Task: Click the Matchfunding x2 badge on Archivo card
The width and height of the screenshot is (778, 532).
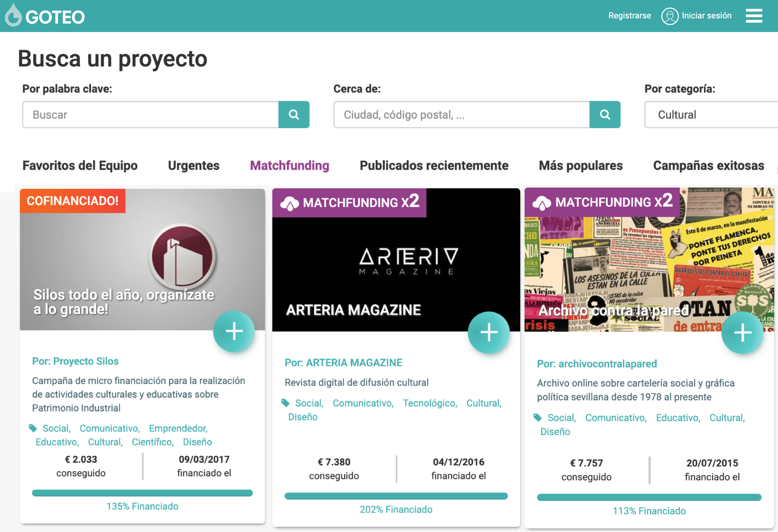Action: tap(602, 202)
